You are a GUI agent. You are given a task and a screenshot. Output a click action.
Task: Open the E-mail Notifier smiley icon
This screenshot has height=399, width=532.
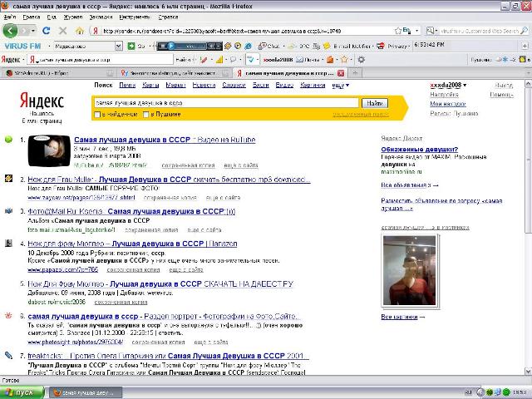pyautogui.click(x=327, y=46)
